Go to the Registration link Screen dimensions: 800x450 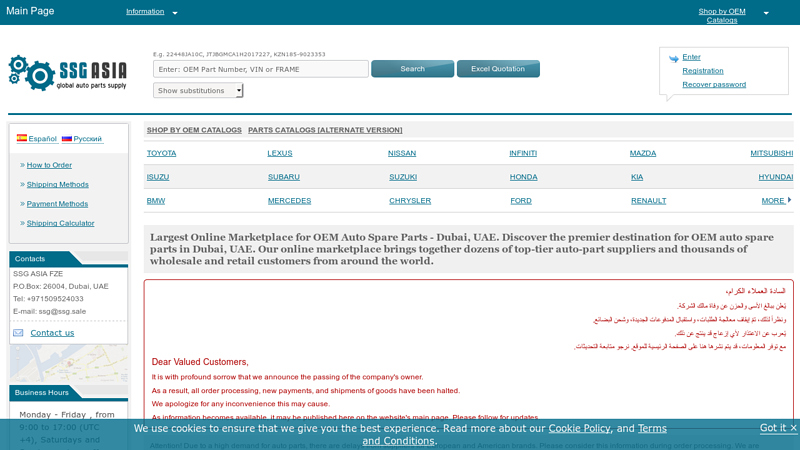pos(702,71)
